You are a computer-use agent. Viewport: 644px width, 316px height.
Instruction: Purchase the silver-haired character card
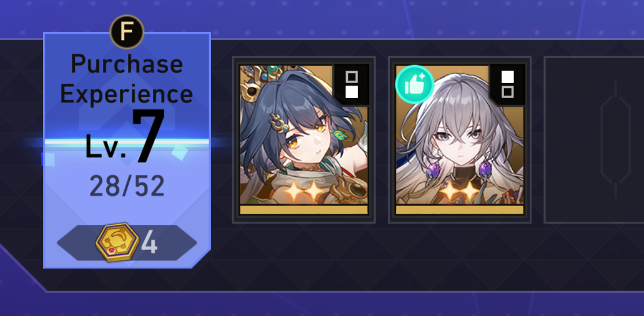460,140
